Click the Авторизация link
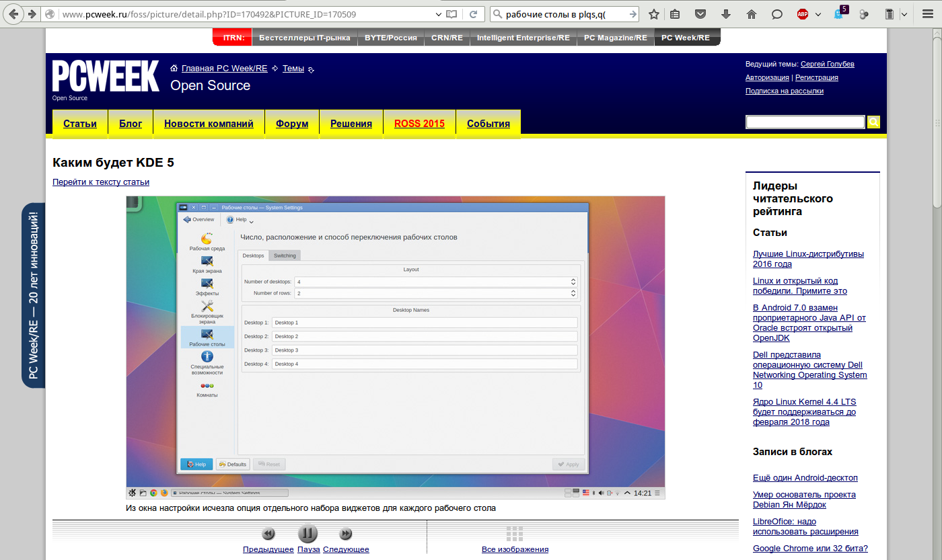The image size is (942, 560). tap(767, 77)
